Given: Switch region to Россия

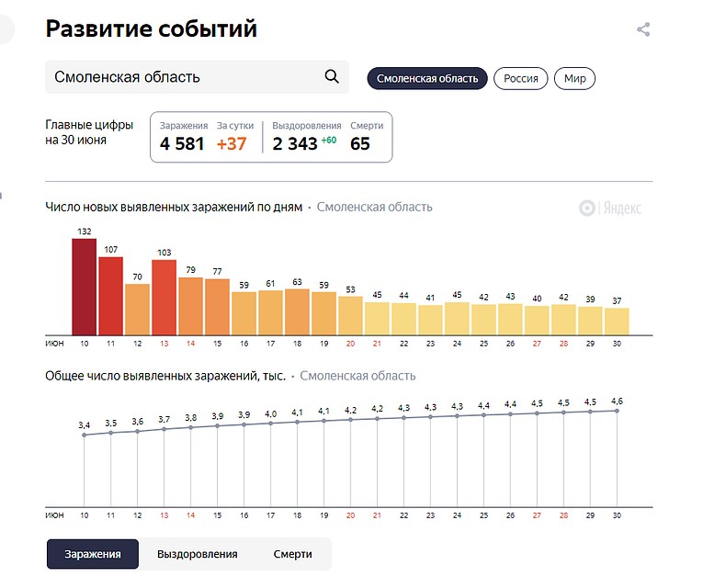Looking at the screenshot, I should [x=521, y=78].
